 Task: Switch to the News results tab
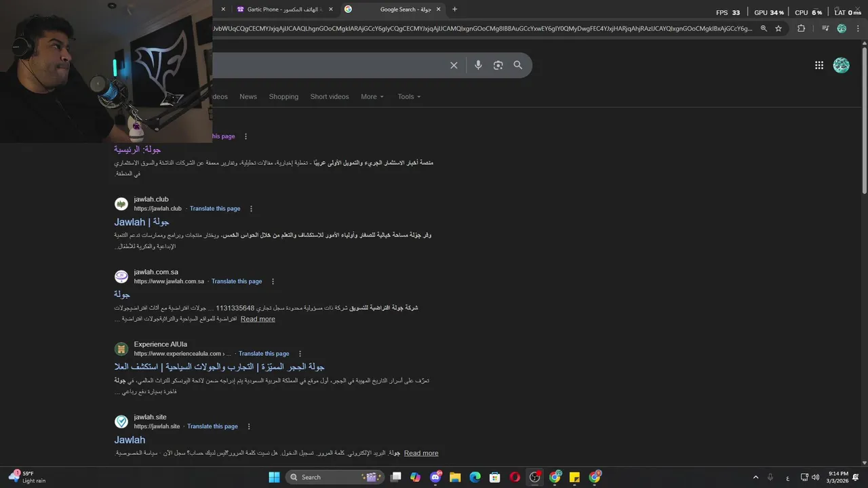pyautogui.click(x=248, y=97)
